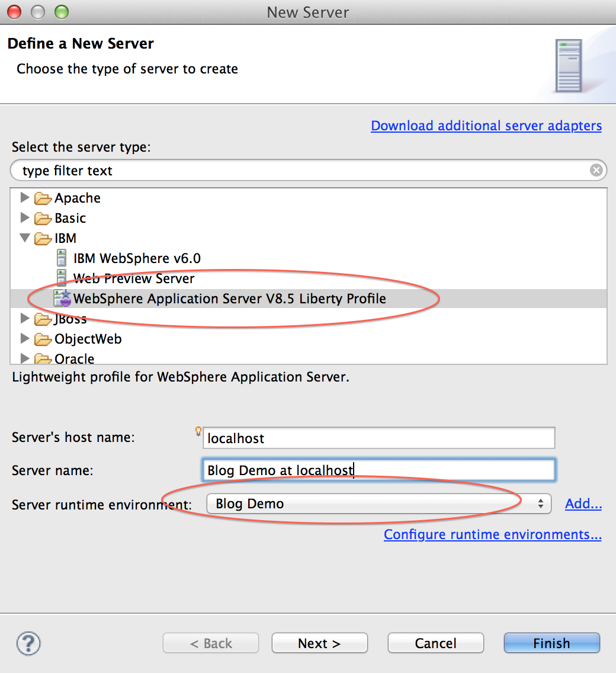
Task: Expand the Apache server folder
Action: [x=25, y=197]
